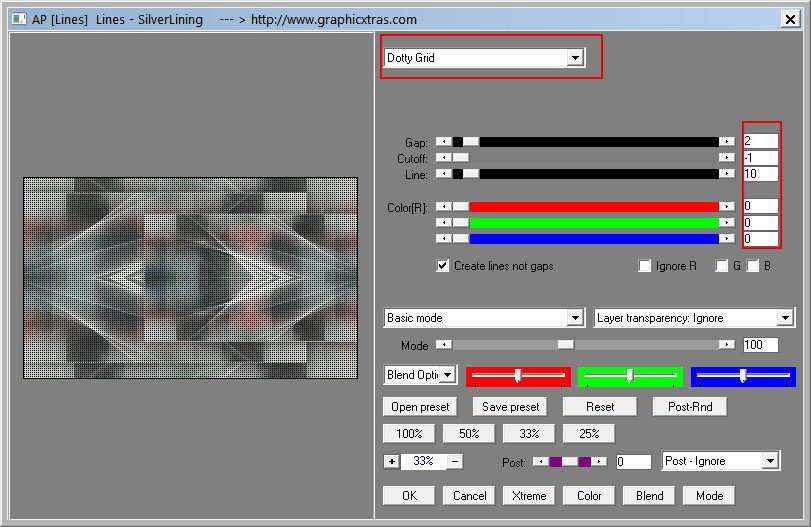Viewport: 811px width, 527px height.
Task: Open the Post - Ignore dropdown
Action: 769,461
